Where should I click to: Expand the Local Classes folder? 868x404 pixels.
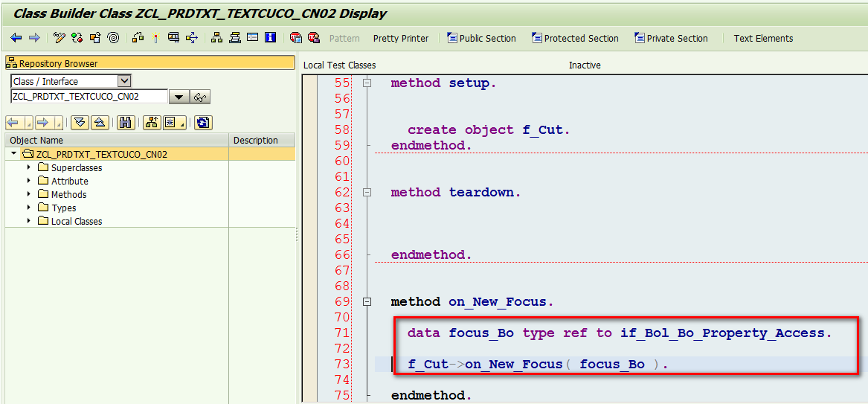pos(29,221)
